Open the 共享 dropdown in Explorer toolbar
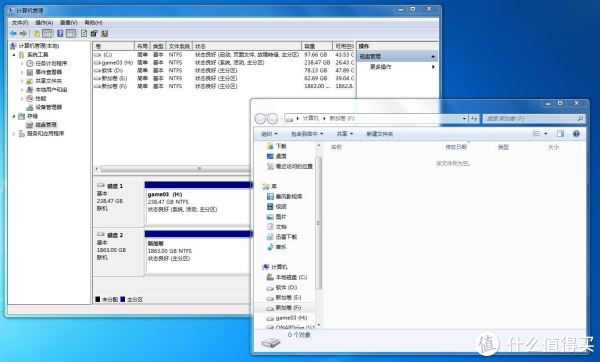This screenshot has height=362, width=600. [344, 134]
